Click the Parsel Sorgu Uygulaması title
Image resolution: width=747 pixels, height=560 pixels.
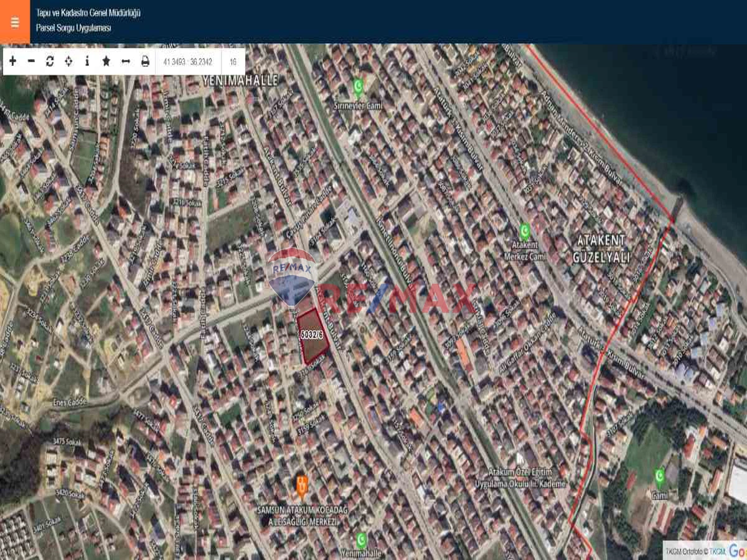click(73, 28)
